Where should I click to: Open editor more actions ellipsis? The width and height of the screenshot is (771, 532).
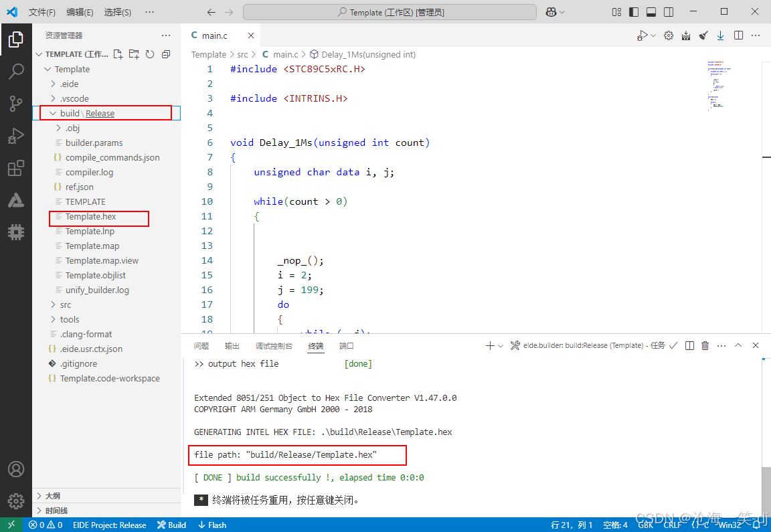point(756,35)
